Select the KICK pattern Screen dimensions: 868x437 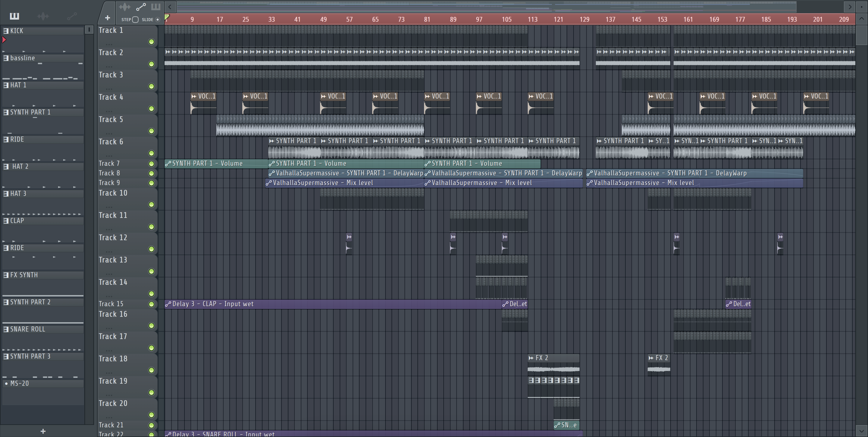click(43, 31)
